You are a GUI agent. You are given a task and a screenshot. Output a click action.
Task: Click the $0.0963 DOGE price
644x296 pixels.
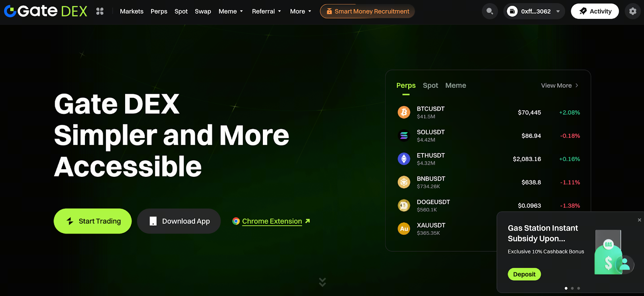coord(529,206)
